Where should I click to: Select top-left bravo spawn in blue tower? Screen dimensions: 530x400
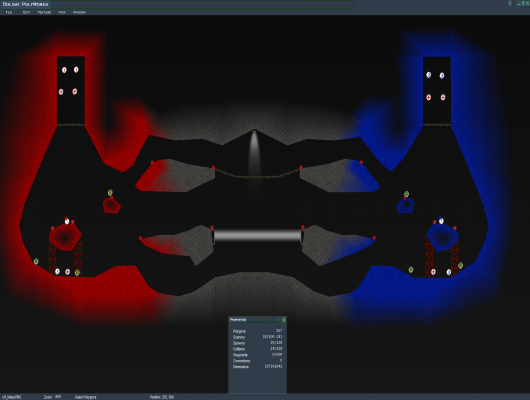(429, 75)
